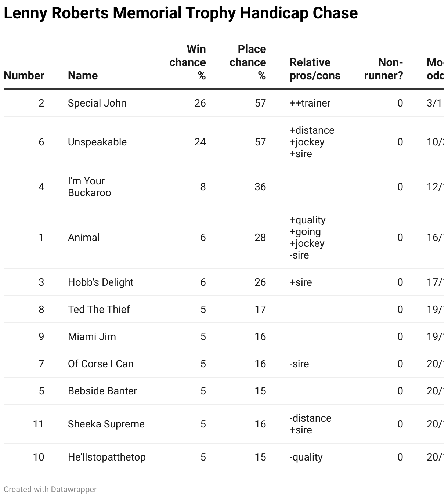Click on the 'Animal' row name
This screenshot has height=498, width=448.
pos(84,238)
